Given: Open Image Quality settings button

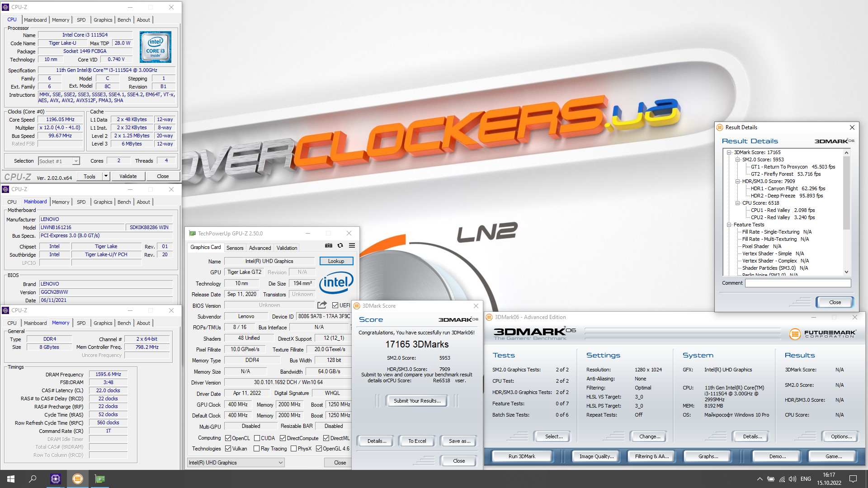Looking at the screenshot, I should [596, 456].
